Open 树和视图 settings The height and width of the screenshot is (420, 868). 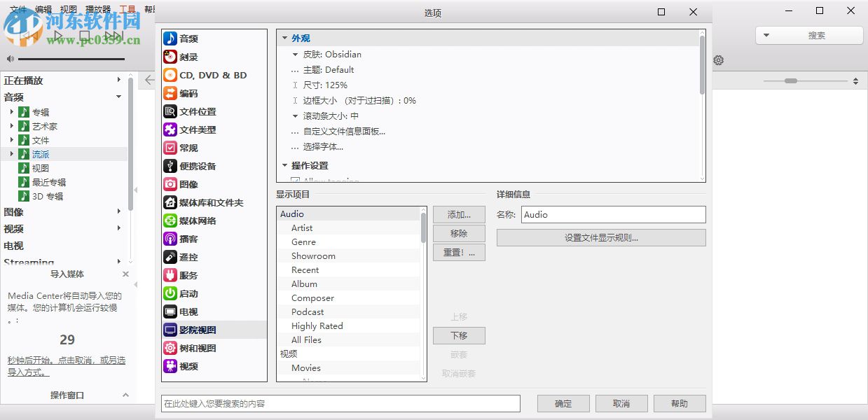[170, 348]
